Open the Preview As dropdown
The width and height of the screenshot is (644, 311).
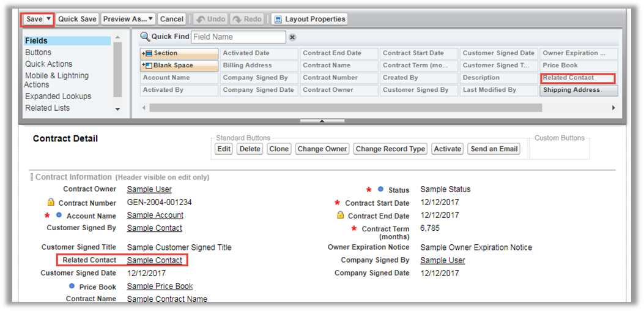click(128, 19)
